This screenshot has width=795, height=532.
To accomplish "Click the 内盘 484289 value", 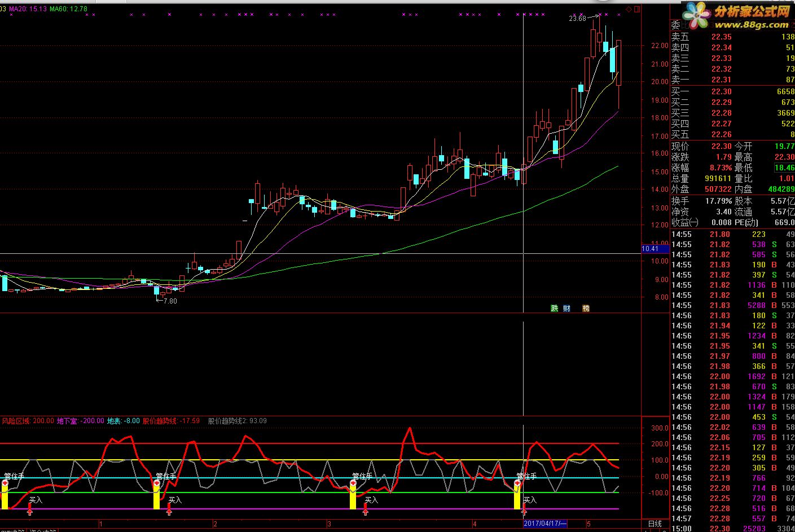I will 781,189.
